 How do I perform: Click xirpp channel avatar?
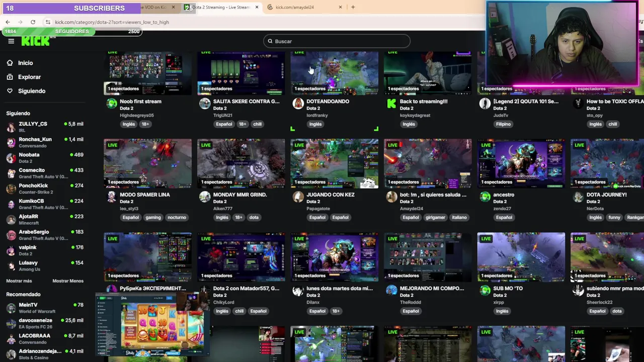(485, 291)
